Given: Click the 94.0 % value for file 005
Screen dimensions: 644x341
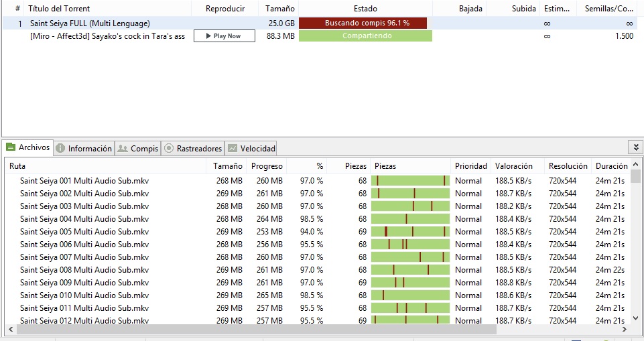Looking at the screenshot, I should click(x=312, y=232).
